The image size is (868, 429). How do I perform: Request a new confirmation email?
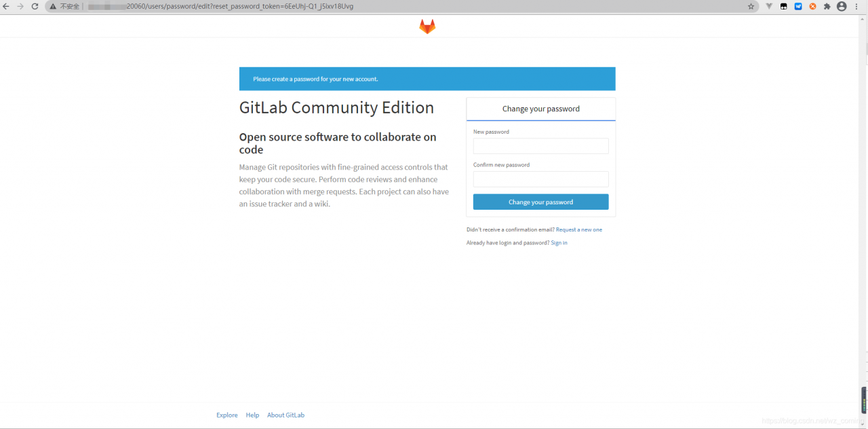point(579,229)
